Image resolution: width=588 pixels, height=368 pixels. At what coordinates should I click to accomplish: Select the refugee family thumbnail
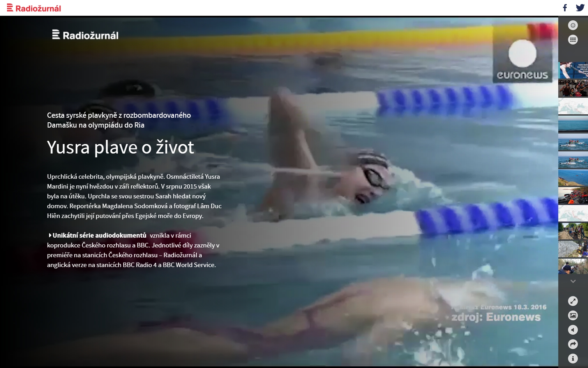573,88
